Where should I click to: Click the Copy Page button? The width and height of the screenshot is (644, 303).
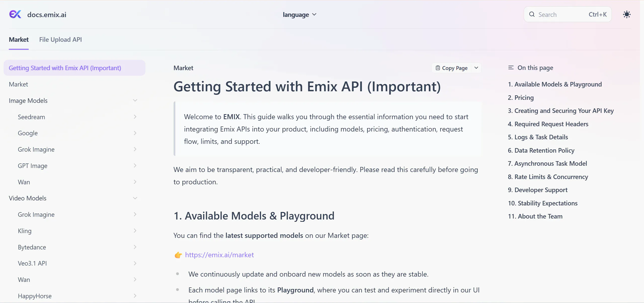tap(452, 68)
